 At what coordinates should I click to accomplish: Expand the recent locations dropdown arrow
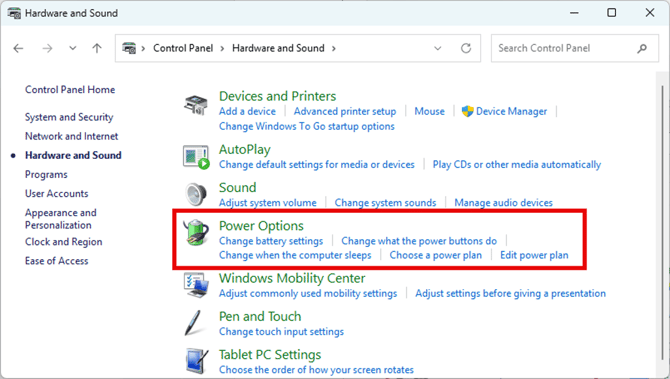click(x=73, y=48)
